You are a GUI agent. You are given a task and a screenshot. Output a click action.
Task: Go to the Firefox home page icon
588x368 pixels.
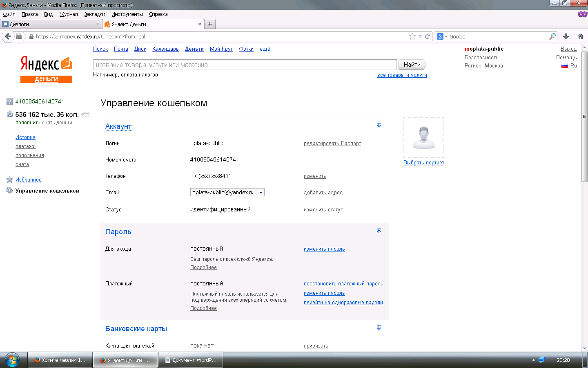pyautogui.click(x=581, y=36)
